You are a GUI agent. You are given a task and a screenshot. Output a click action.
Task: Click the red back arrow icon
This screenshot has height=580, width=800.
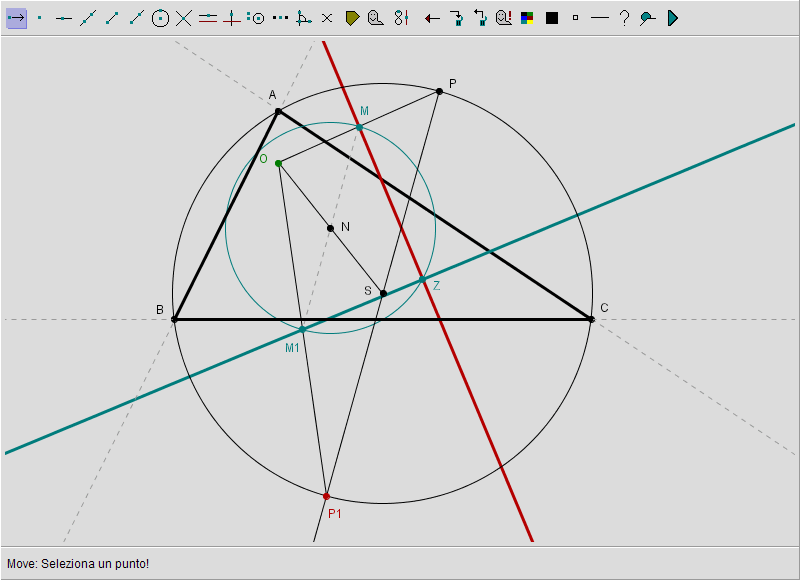point(432,18)
